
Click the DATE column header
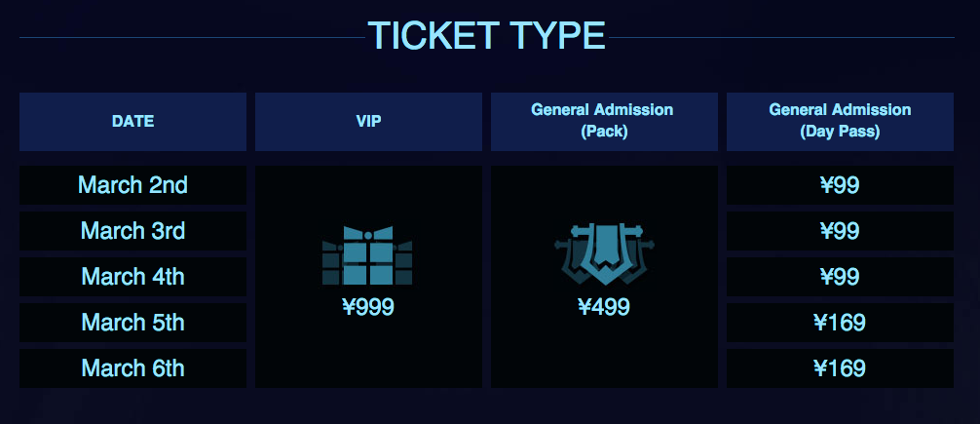[132, 121]
